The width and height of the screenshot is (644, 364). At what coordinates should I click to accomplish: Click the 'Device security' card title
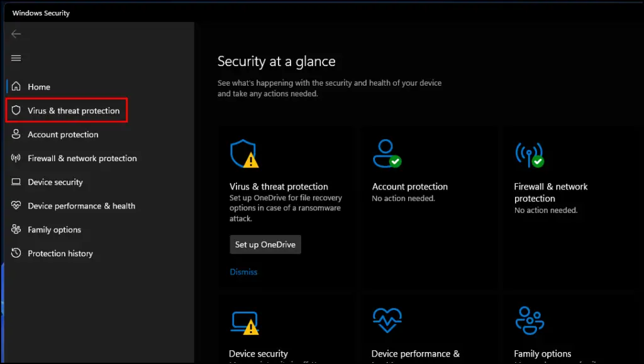pos(258,354)
